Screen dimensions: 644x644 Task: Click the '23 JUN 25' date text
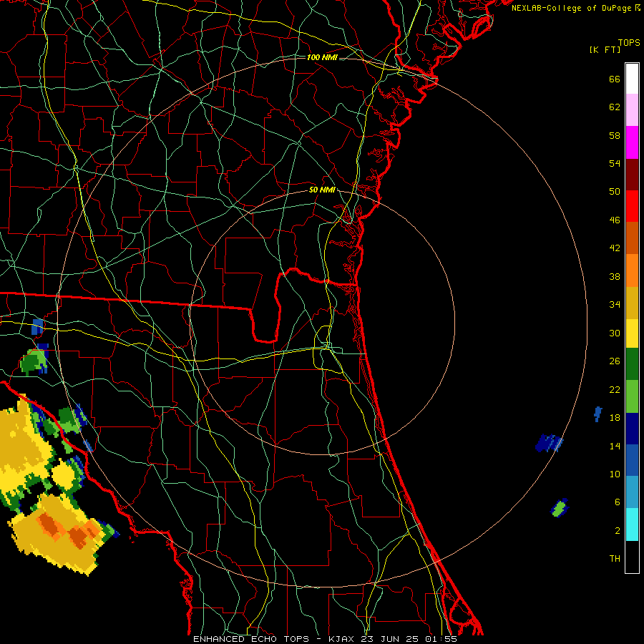(390, 639)
